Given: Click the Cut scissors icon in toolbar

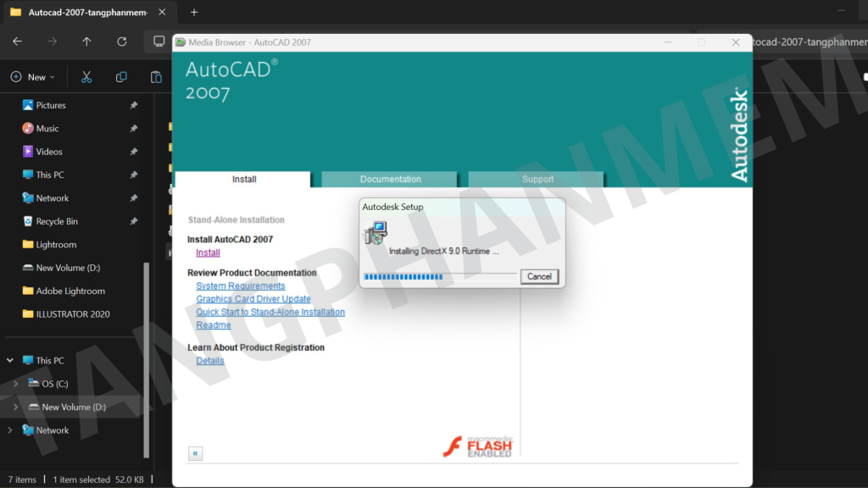Looking at the screenshot, I should pos(86,77).
